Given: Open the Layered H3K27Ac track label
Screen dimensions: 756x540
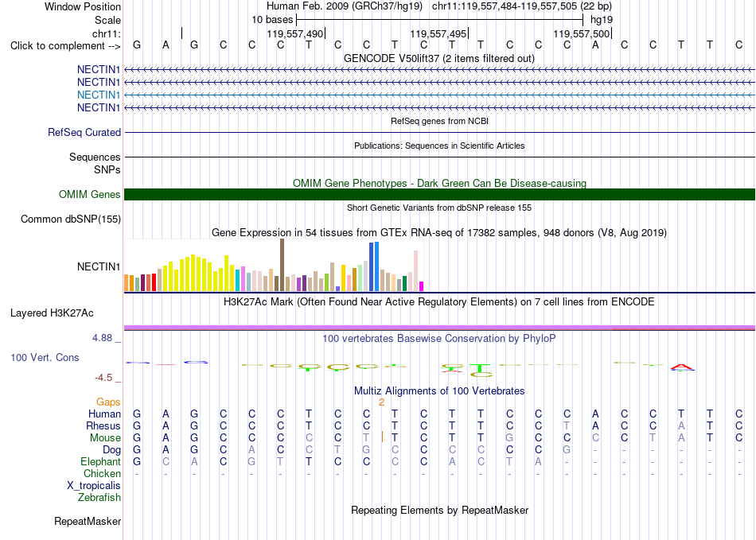Looking at the screenshot, I should [52, 313].
